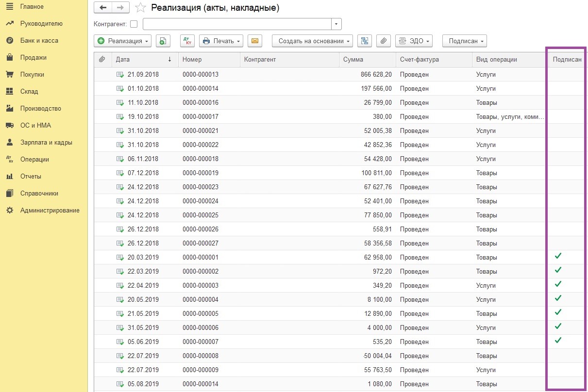Toggle signed checkmark for document 0000-000007
The height and width of the screenshot is (392, 588).
point(558,340)
